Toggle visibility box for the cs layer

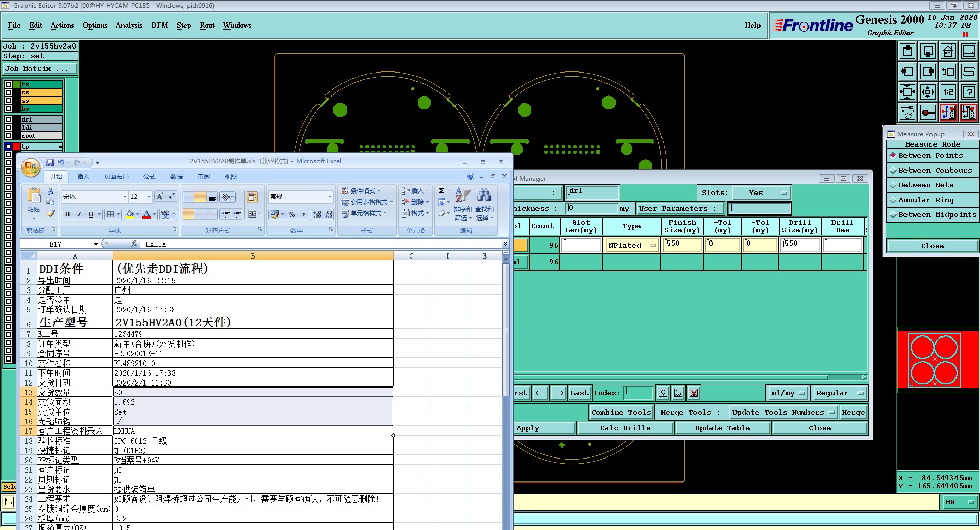[x=8, y=92]
